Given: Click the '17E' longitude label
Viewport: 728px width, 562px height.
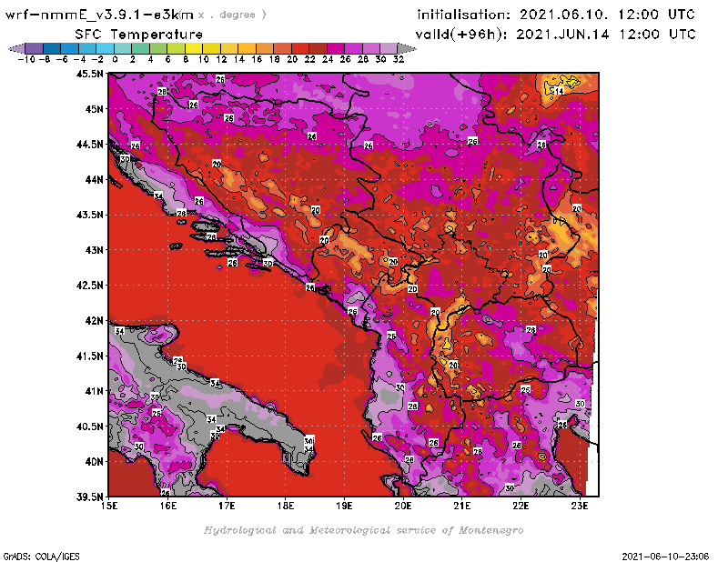Looking at the screenshot, I should [227, 506].
